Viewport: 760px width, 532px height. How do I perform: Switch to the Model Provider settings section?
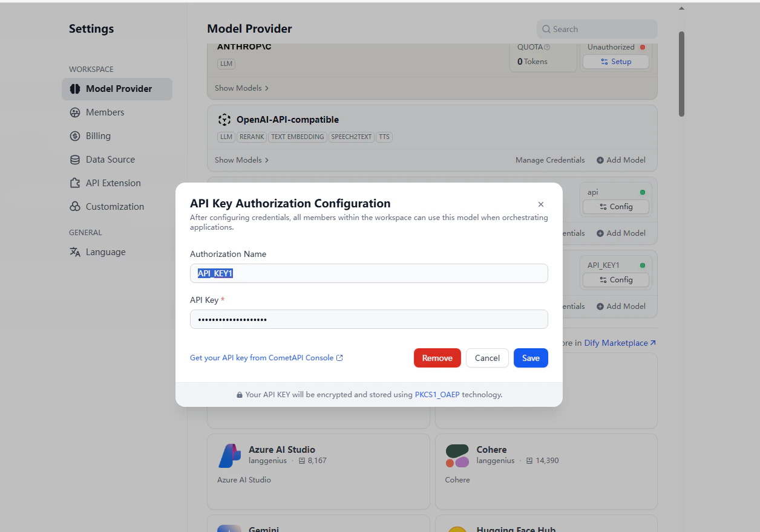pyautogui.click(x=117, y=89)
